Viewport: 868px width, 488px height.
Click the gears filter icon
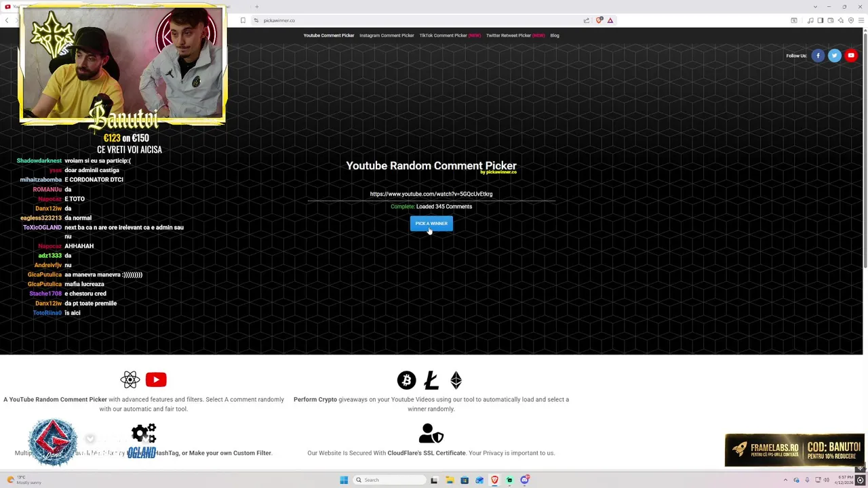coord(144,433)
